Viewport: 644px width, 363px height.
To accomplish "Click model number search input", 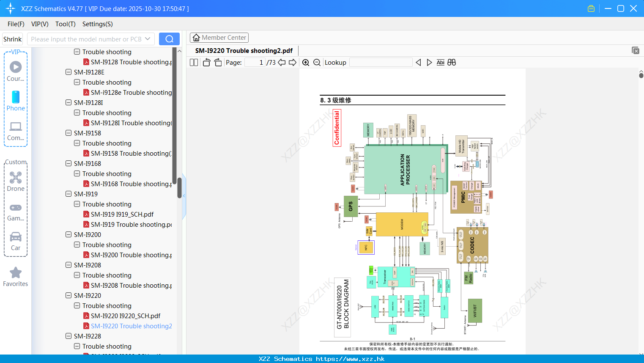I will [x=86, y=39].
